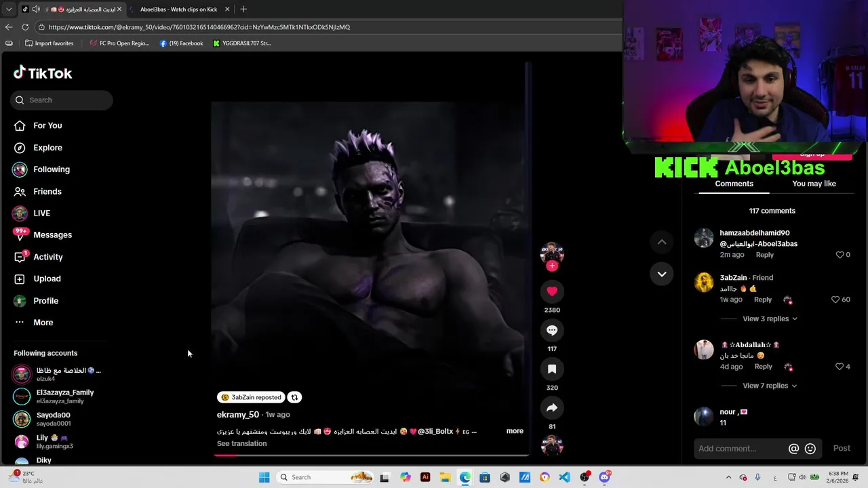Show hidden system tray icons
This screenshot has height=488, width=868.
pyautogui.click(x=728, y=477)
